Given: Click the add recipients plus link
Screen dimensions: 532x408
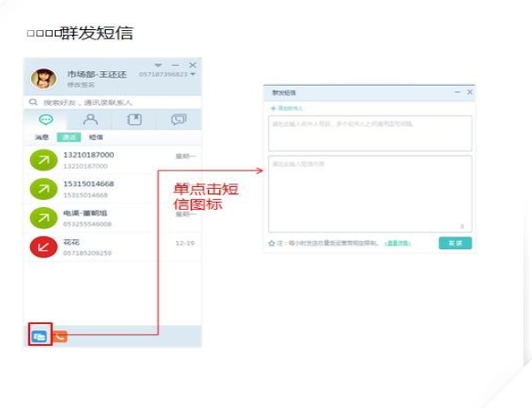Looking at the screenshot, I should click(287, 109).
